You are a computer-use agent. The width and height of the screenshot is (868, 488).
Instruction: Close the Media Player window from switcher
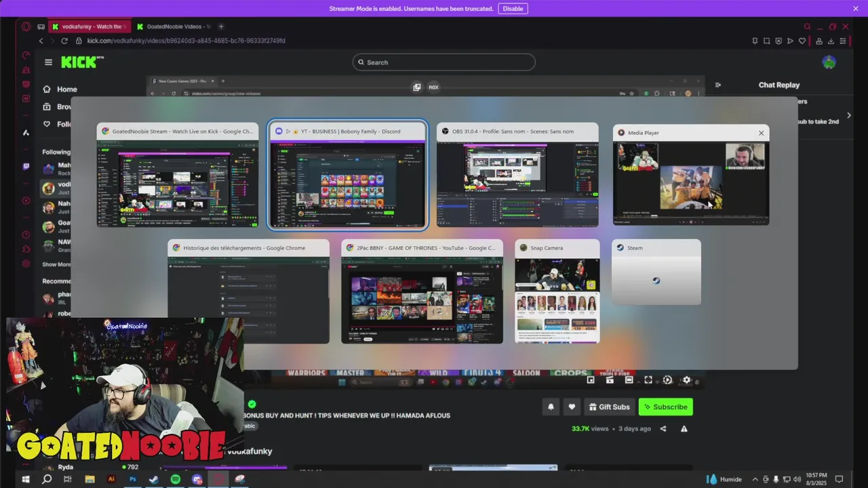pos(761,133)
